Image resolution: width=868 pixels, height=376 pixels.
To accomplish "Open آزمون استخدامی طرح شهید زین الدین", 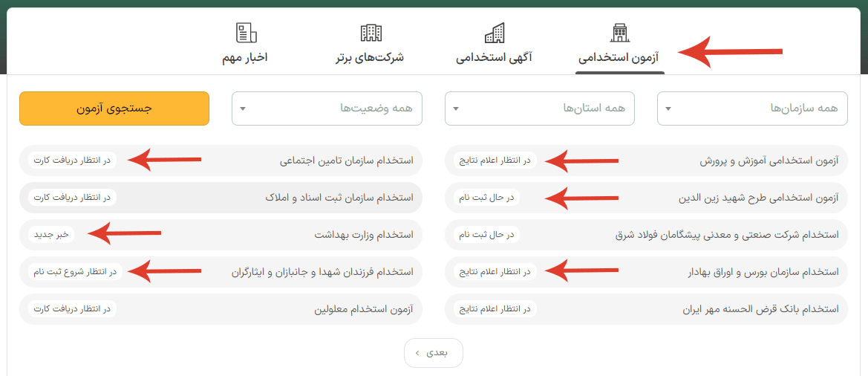I will click(x=759, y=198).
